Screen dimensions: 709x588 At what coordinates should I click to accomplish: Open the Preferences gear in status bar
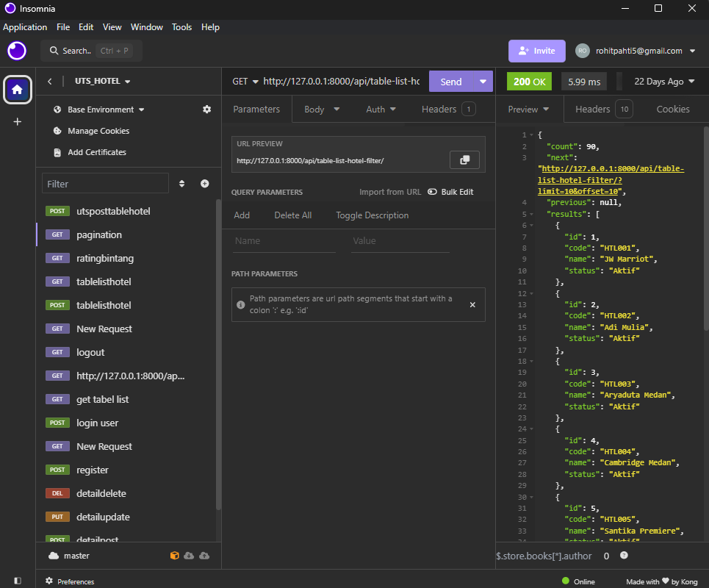[50, 581]
